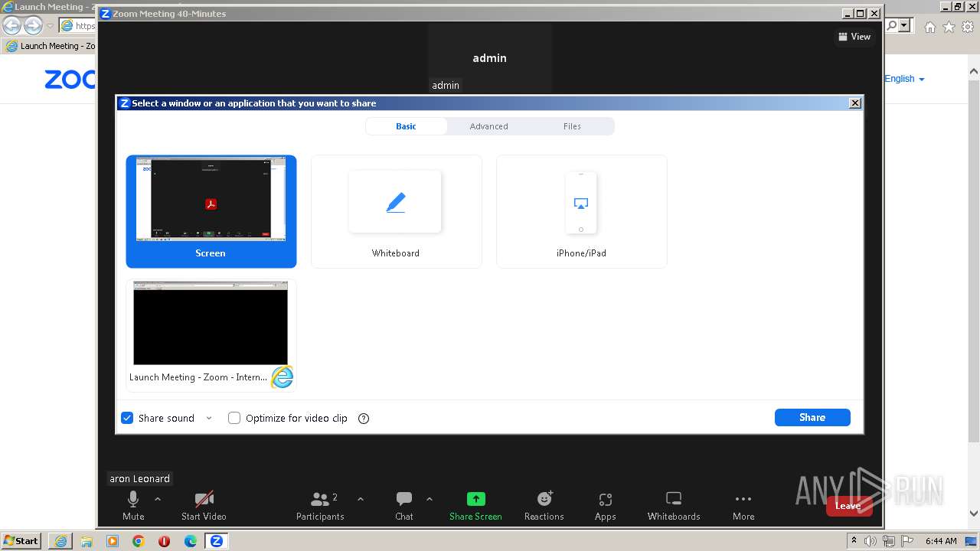Open Microsoft Edge from the taskbar
Image resolution: width=980 pixels, height=551 pixels.
190,541
